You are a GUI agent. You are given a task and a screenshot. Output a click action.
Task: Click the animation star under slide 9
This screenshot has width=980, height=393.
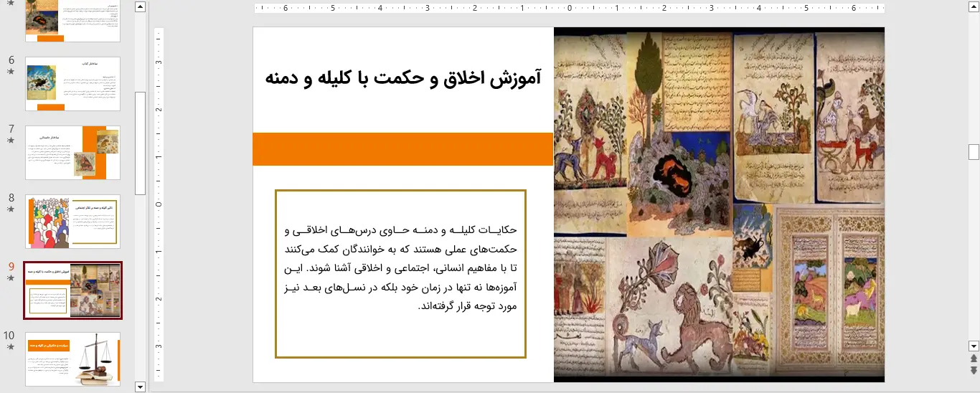[x=11, y=278]
